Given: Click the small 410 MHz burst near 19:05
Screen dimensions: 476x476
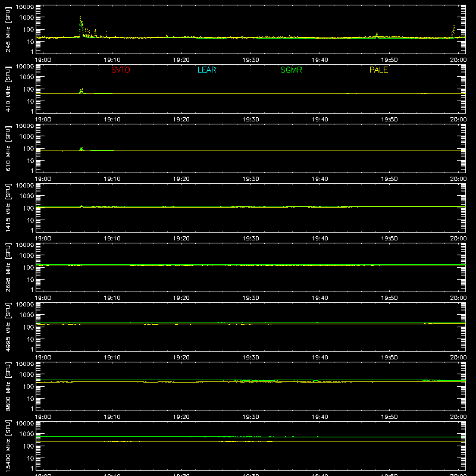Looking at the screenshot, I should [81, 91].
